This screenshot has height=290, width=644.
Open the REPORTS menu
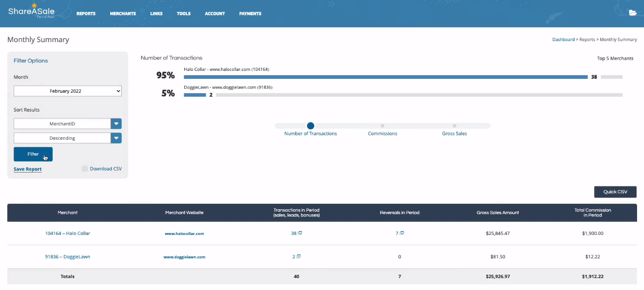click(86, 13)
